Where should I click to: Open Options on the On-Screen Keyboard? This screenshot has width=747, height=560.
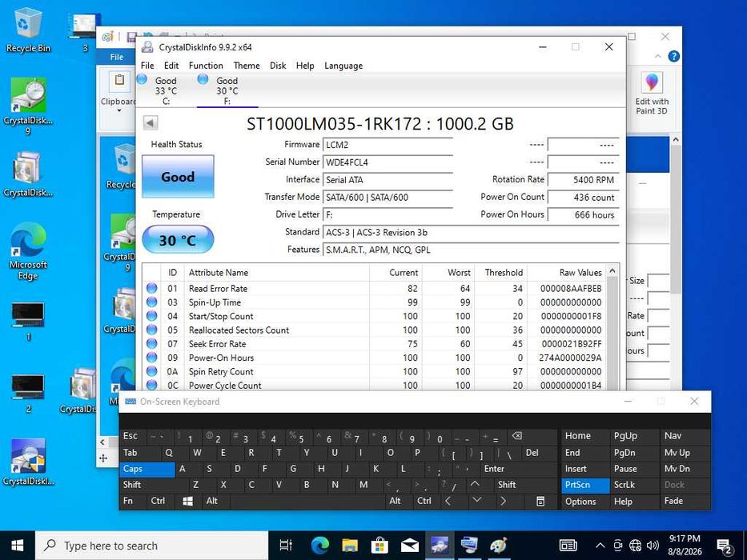click(x=585, y=502)
